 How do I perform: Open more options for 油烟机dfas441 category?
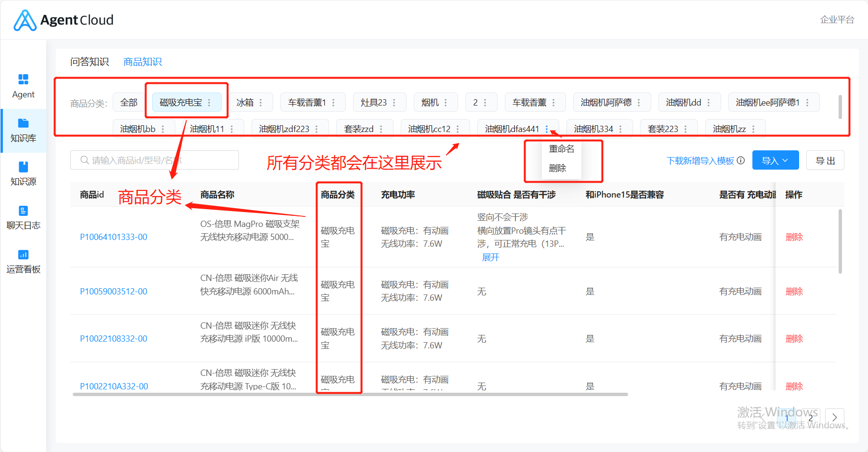[x=547, y=129]
